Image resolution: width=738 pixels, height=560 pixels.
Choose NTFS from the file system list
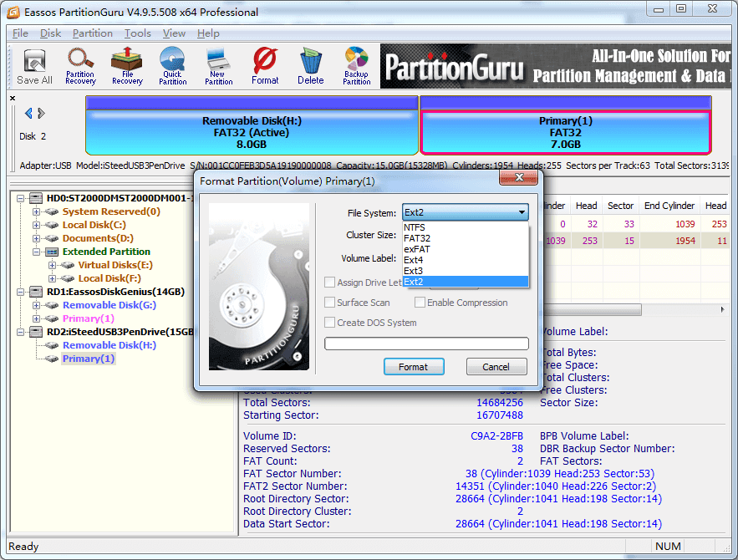(x=466, y=227)
